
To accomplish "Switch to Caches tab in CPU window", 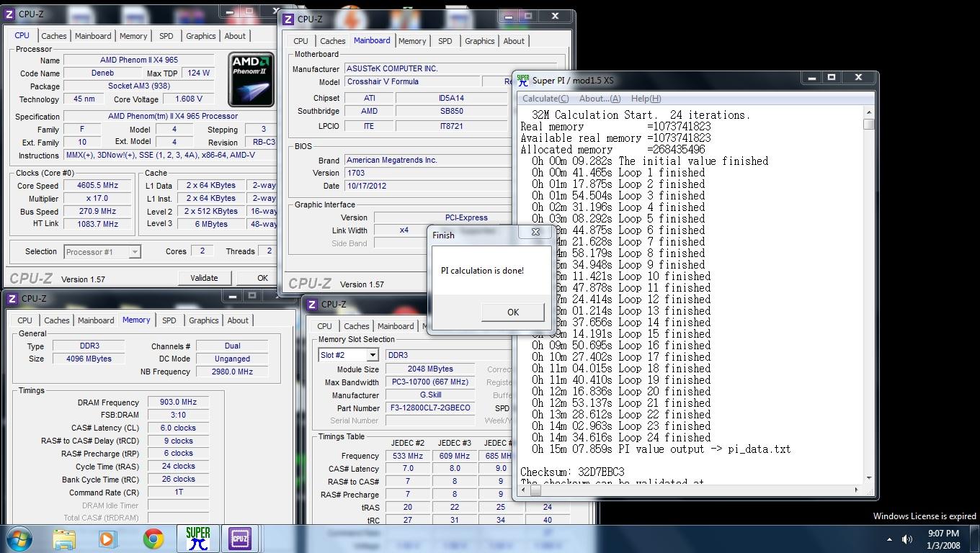I will pyautogui.click(x=54, y=36).
